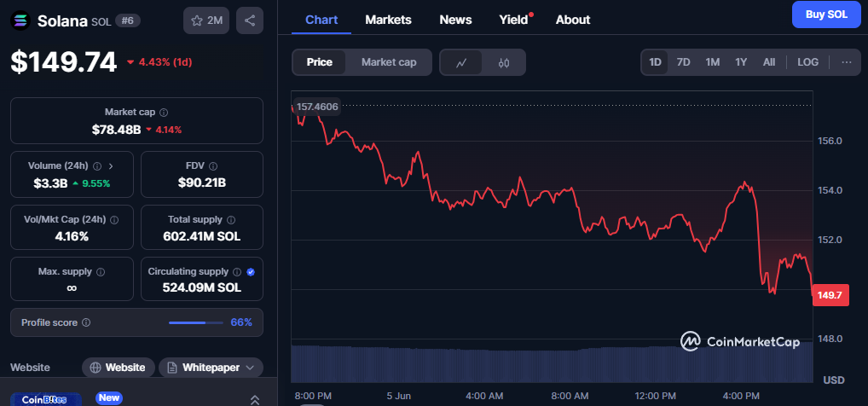Viewport: 868px width, 406px height.
Task: Click the Profile score progress bar
Action: tap(196, 322)
